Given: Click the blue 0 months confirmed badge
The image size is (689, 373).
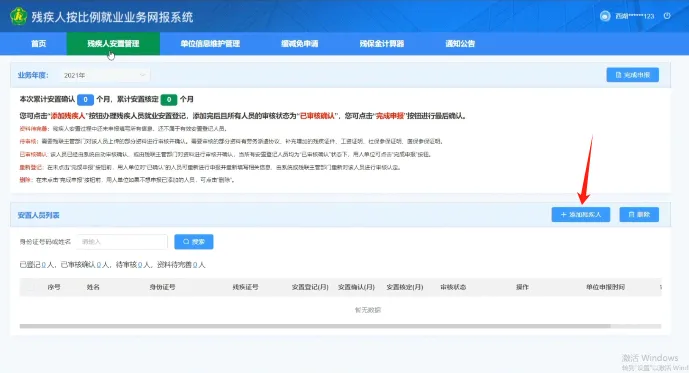Looking at the screenshot, I should [85, 100].
